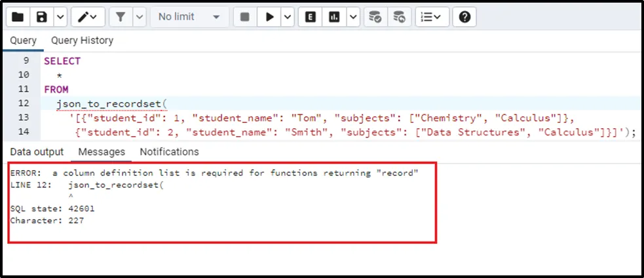This screenshot has height=278, width=644.
Task: Run the query with Execute button
Action: (269, 17)
